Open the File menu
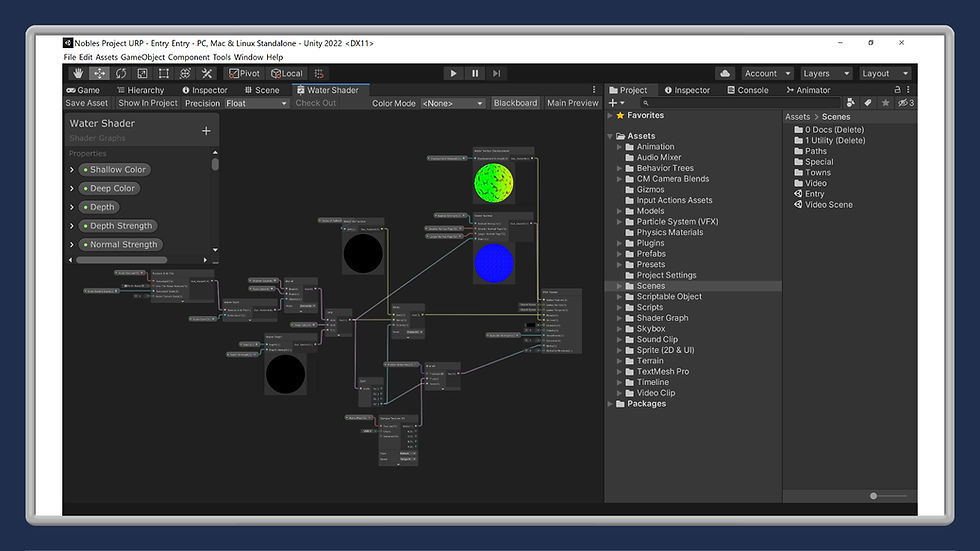This screenshot has height=551, width=980. click(69, 57)
